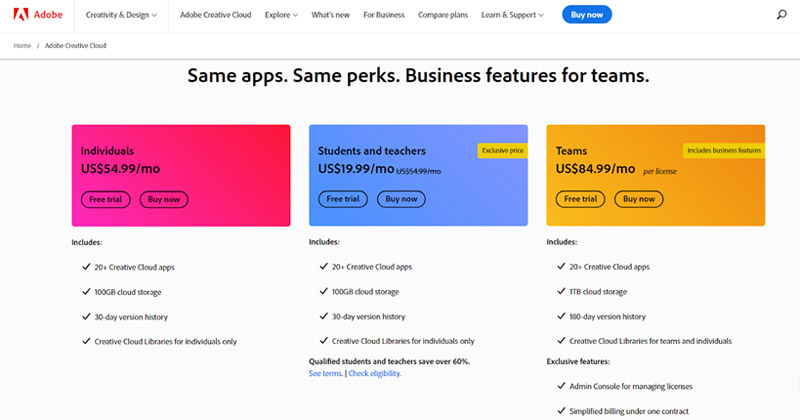Open the Check eligibility link
This screenshot has width=800, height=420.
tap(374, 373)
